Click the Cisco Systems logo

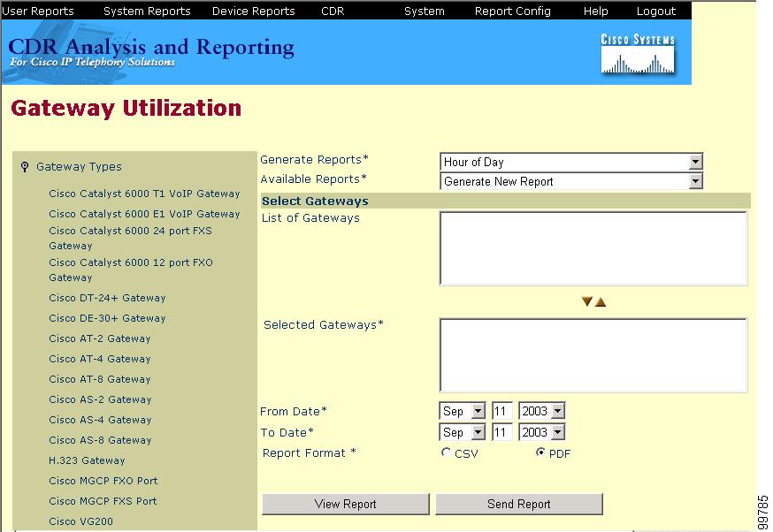(638, 54)
